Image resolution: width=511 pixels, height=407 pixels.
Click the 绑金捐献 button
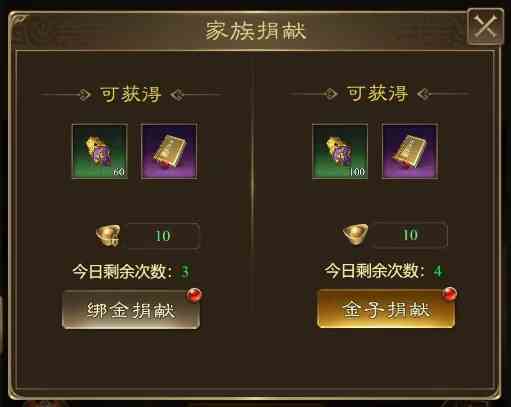point(131,310)
